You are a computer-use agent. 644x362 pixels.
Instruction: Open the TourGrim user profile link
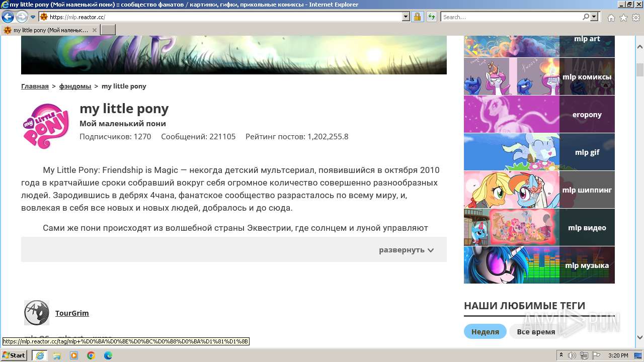tap(72, 313)
